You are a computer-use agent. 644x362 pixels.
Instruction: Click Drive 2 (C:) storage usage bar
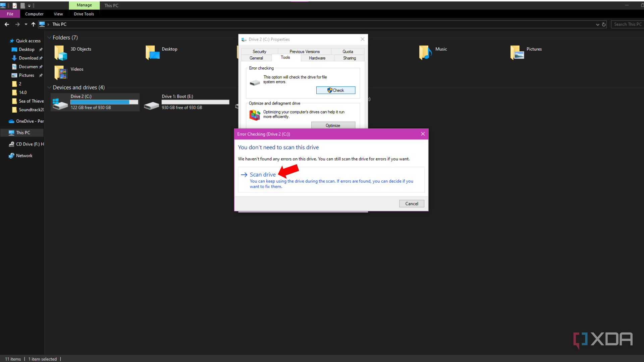[x=104, y=102]
